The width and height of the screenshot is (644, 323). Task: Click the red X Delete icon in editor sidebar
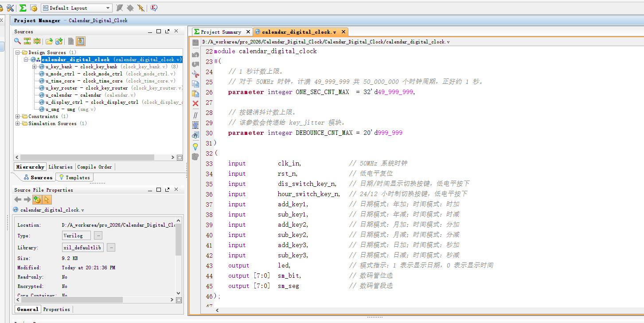point(195,103)
